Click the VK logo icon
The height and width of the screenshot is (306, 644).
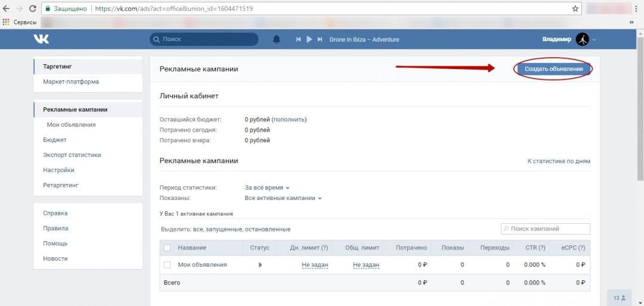coord(41,39)
